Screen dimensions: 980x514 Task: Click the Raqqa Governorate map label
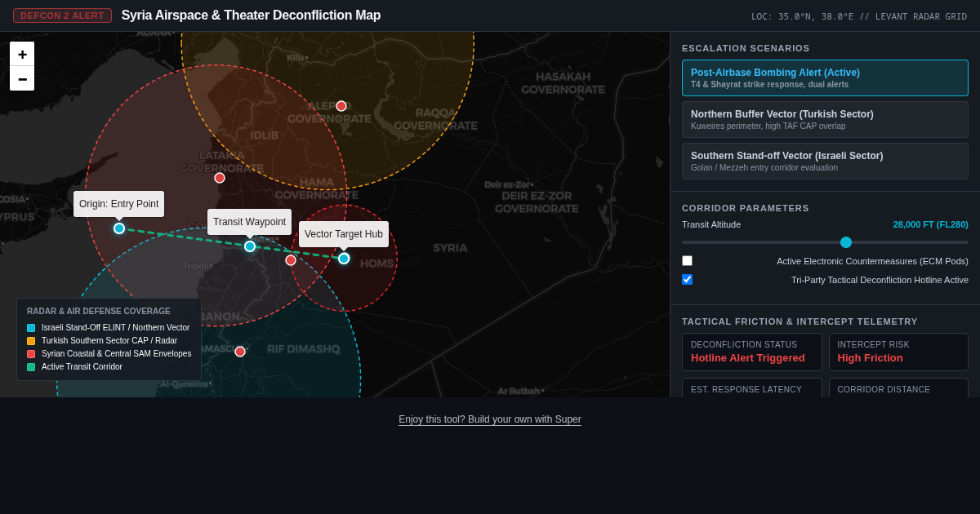pyautogui.click(x=436, y=119)
